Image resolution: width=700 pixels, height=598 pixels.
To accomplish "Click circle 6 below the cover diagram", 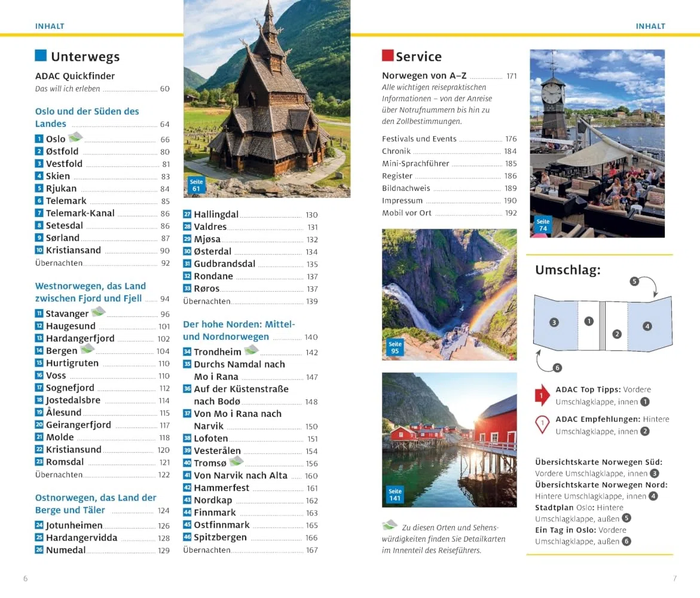I will tap(557, 368).
